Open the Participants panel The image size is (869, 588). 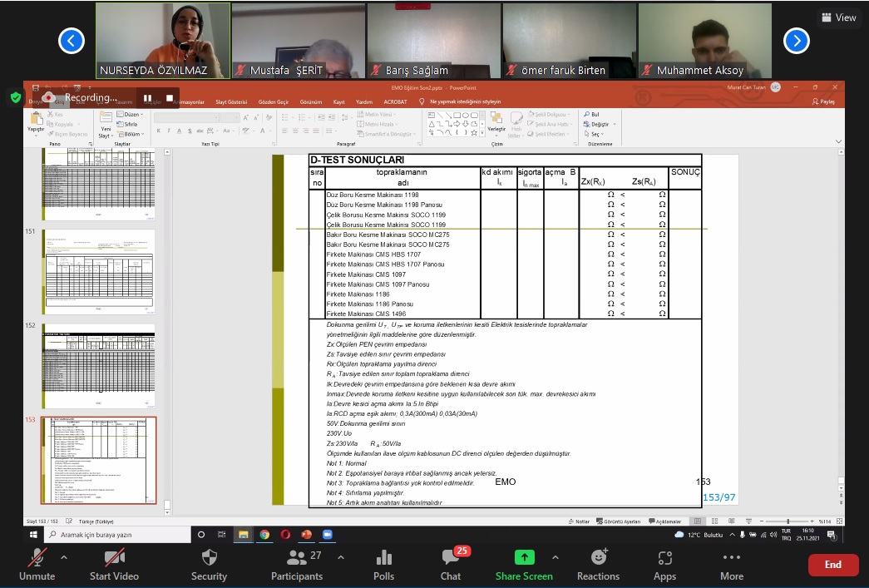297,565
